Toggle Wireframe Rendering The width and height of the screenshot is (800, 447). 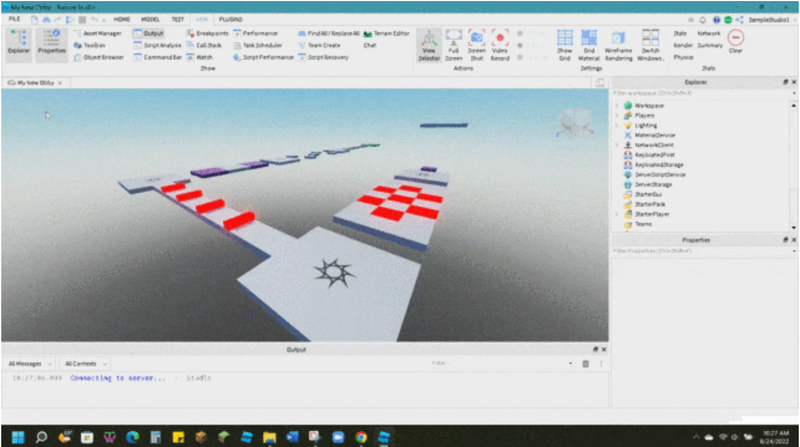(x=618, y=45)
